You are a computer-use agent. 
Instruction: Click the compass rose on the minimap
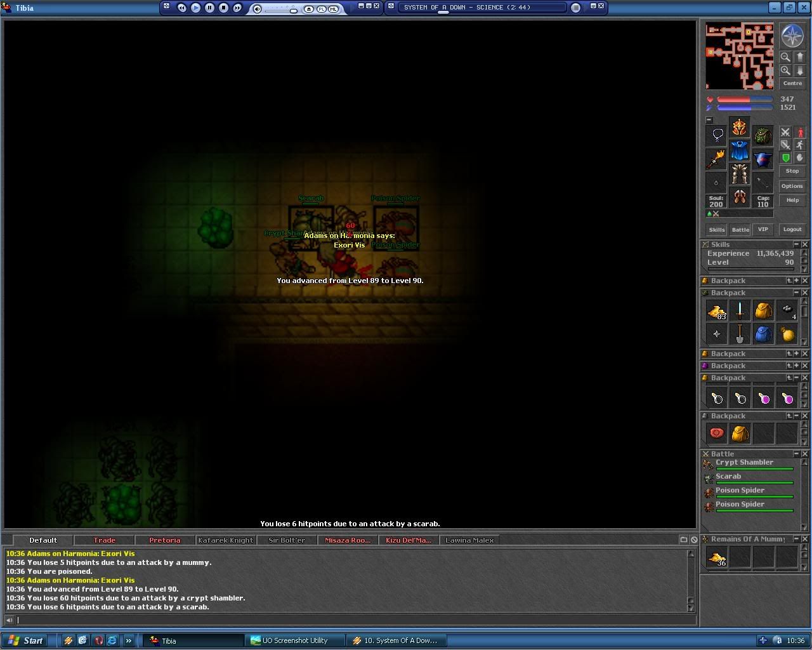point(792,36)
